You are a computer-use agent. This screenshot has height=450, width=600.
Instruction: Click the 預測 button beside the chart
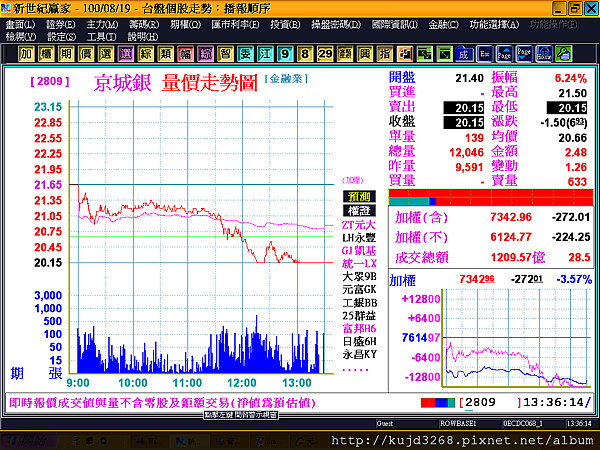click(359, 197)
